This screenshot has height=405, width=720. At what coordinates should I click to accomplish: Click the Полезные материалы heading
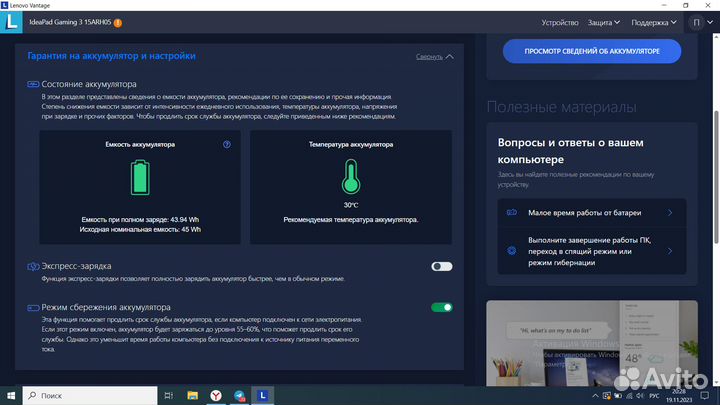562,107
